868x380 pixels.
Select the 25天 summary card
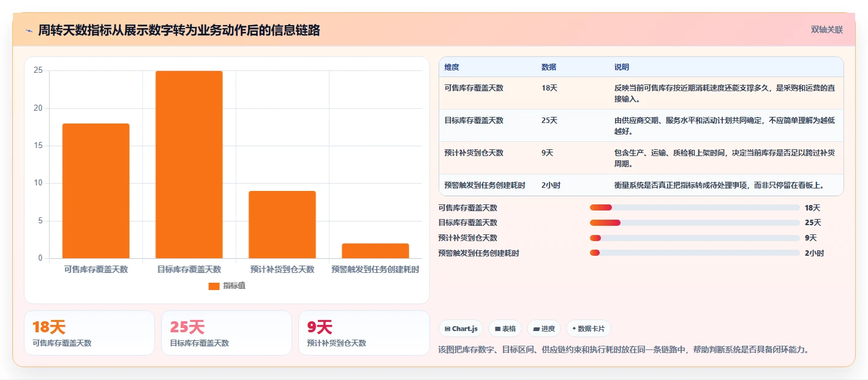tap(227, 333)
